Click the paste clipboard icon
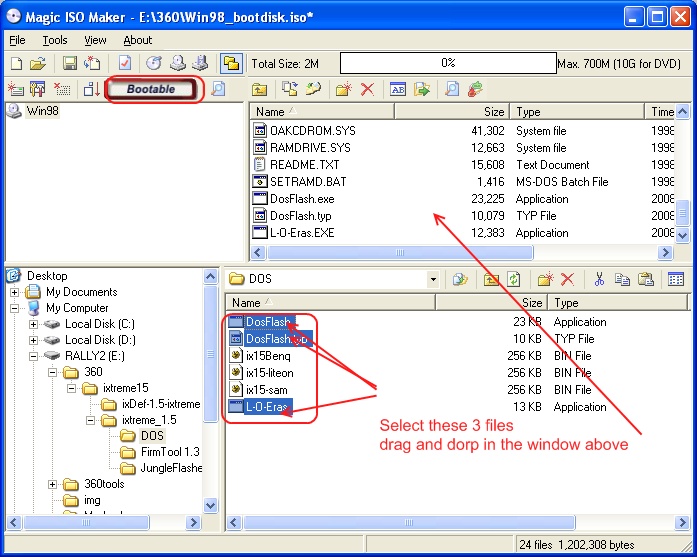This screenshot has width=697, height=557. click(645, 280)
